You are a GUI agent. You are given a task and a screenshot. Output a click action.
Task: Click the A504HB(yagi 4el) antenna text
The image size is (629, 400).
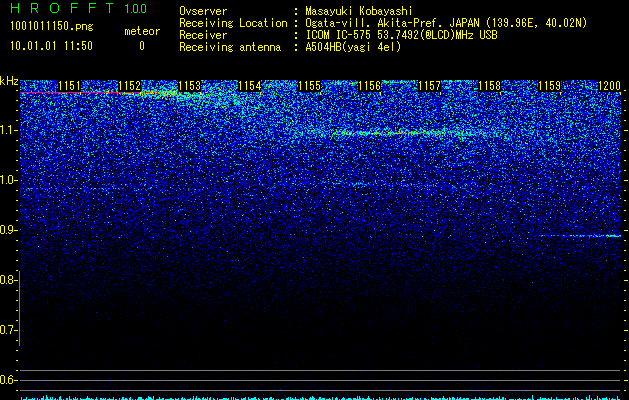353,47
